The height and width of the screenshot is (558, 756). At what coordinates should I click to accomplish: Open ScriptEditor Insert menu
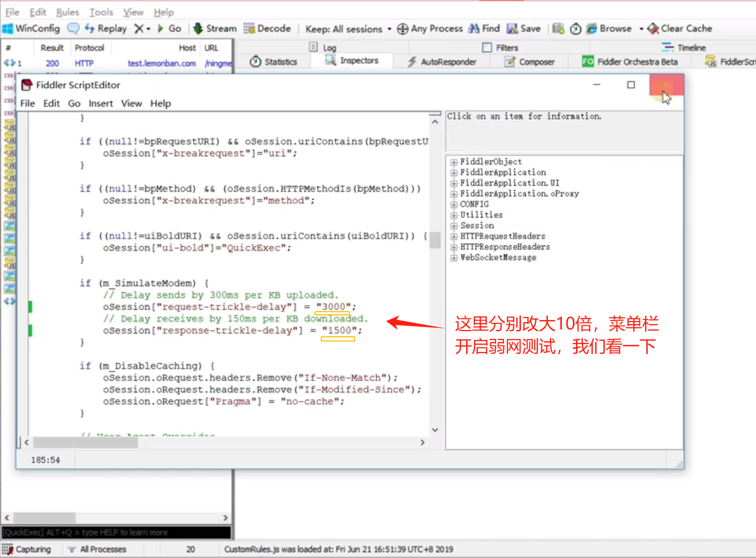(100, 104)
